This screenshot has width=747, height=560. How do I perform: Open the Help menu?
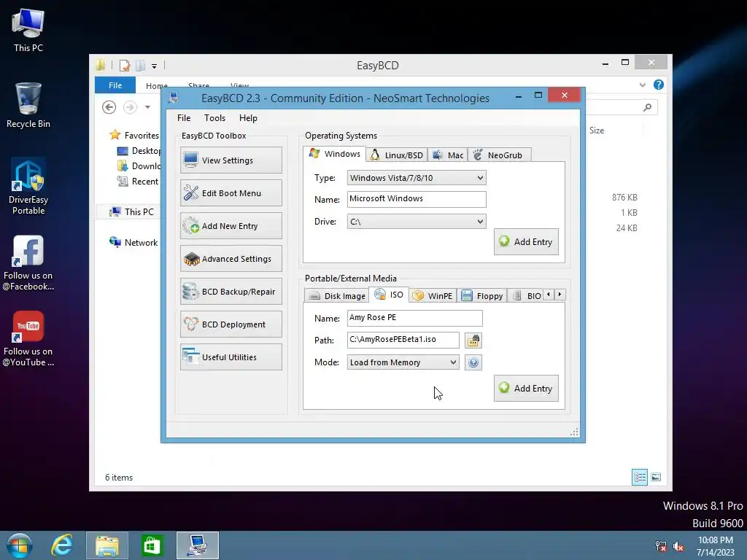[248, 118]
